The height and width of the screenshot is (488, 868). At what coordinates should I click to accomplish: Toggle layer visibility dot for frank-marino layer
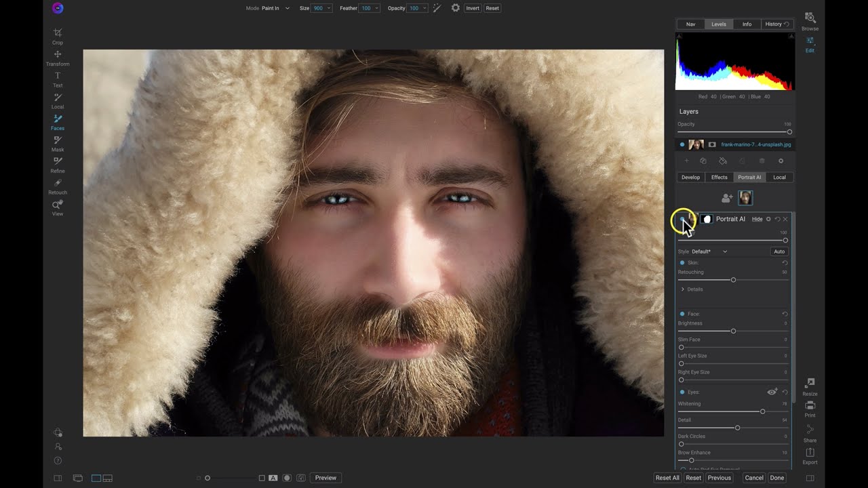(682, 144)
